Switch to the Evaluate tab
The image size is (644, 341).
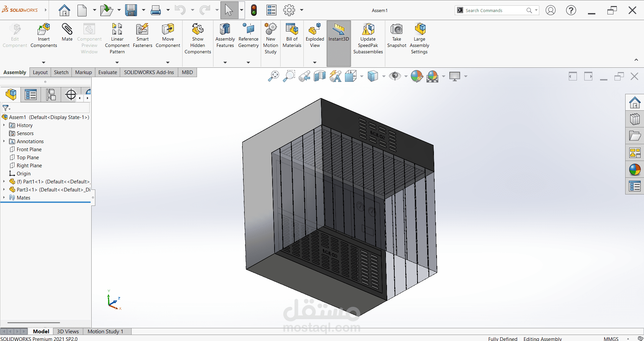108,72
